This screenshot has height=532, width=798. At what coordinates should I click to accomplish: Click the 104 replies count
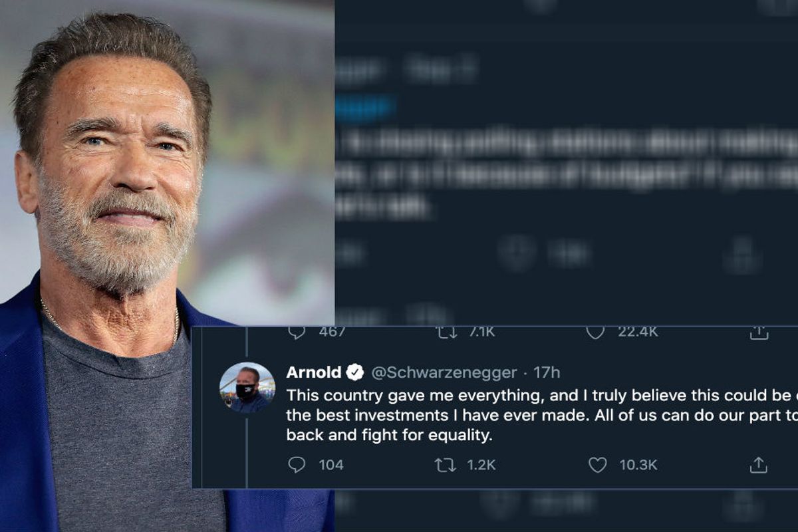[x=331, y=465]
